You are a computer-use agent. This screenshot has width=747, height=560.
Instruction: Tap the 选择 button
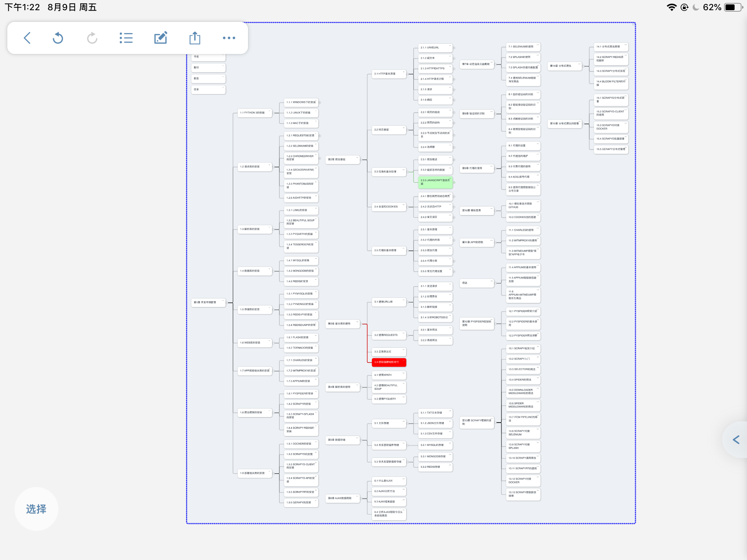pyautogui.click(x=36, y=509)
